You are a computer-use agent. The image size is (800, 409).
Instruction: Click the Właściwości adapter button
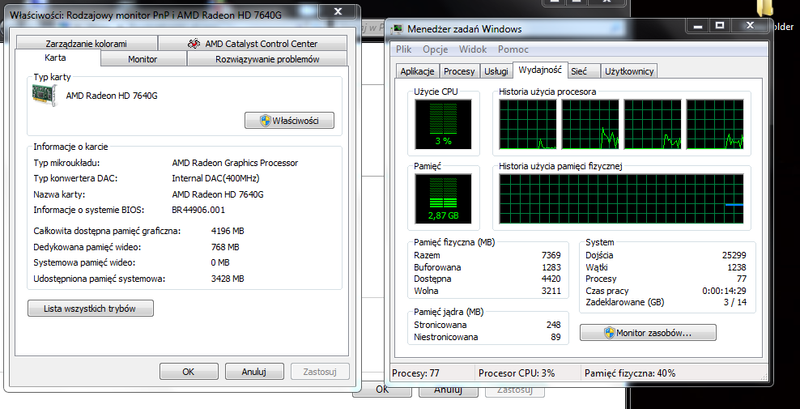[x=289, y=121]
